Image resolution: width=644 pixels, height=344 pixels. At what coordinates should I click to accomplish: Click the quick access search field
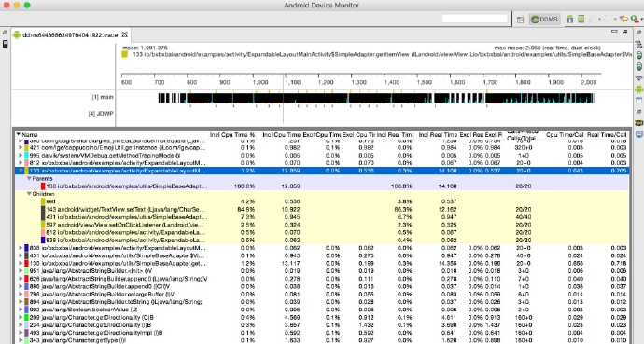[x=475, y=19]
